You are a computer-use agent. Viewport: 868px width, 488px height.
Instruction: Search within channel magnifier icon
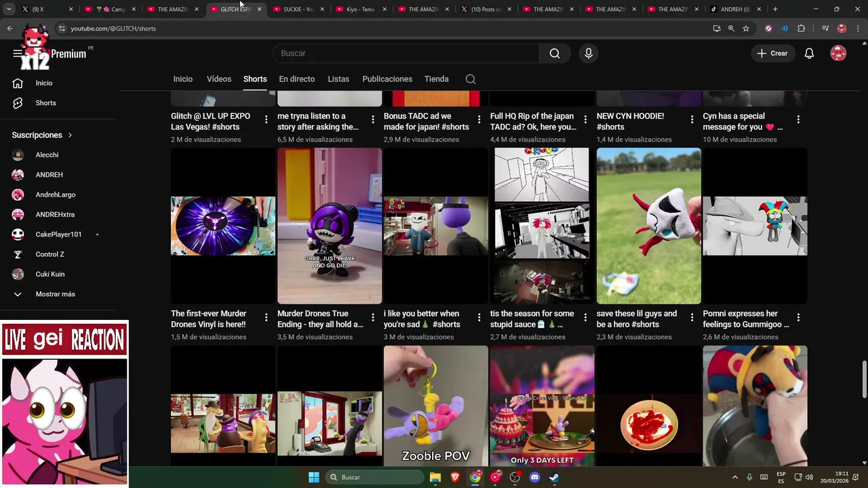point(471,79)
